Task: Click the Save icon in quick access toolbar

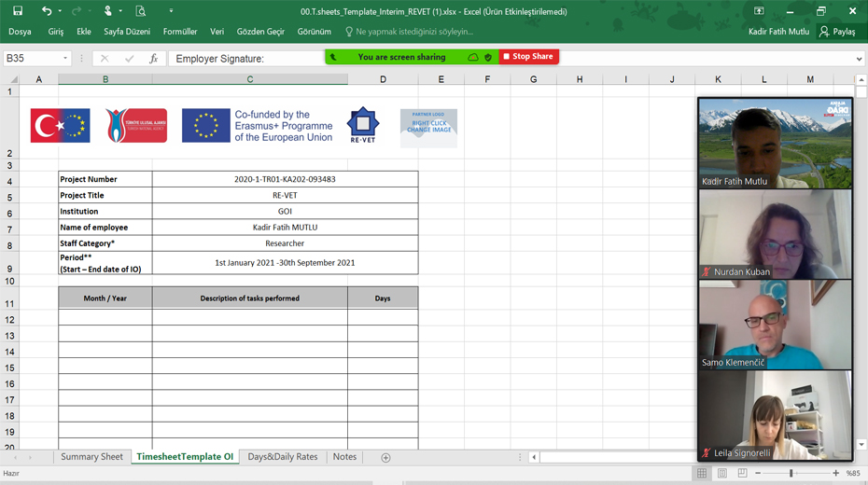Action: (x=17, y=11)
